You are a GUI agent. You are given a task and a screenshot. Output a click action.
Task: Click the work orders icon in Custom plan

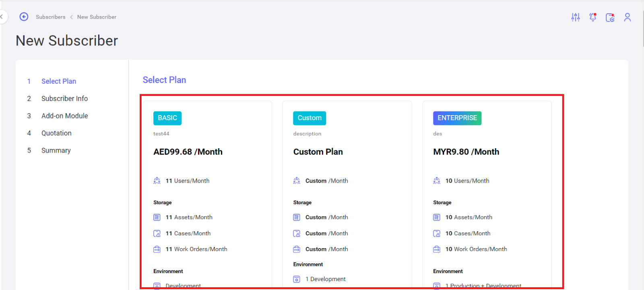point(297,249)
